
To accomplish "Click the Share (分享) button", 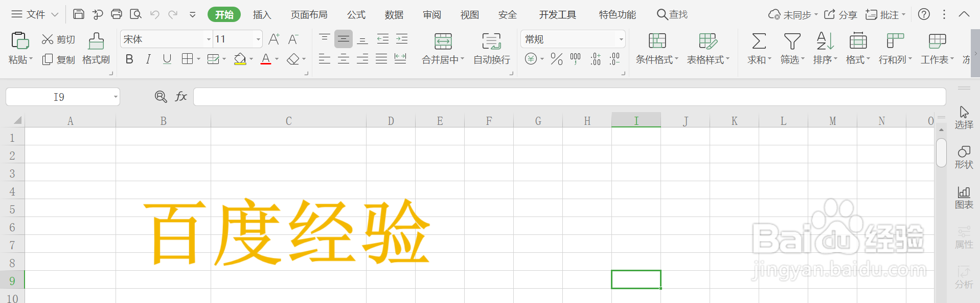I will coord(840,15).
